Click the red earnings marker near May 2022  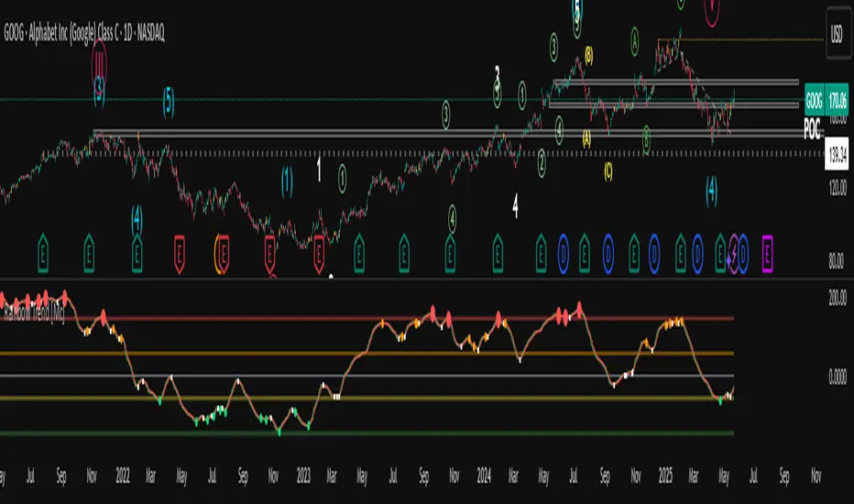pyautogui.click(x=180, y=254)
